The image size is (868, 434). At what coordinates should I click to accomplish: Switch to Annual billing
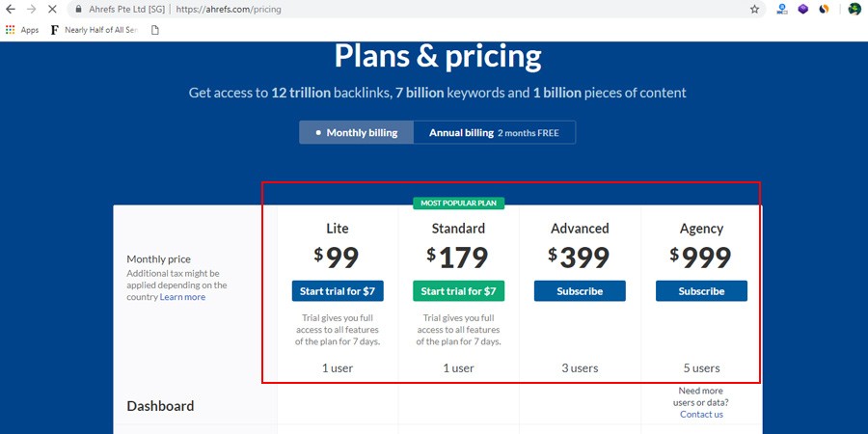(494, 132)
